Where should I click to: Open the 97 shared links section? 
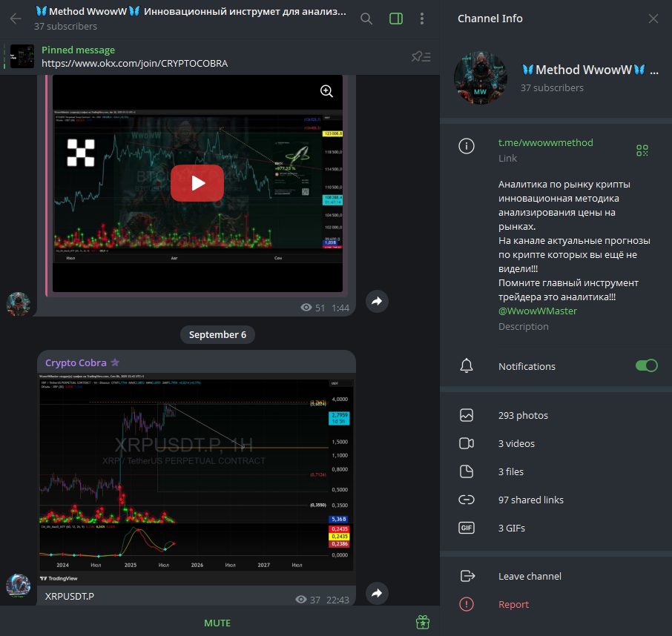(530, 500)
